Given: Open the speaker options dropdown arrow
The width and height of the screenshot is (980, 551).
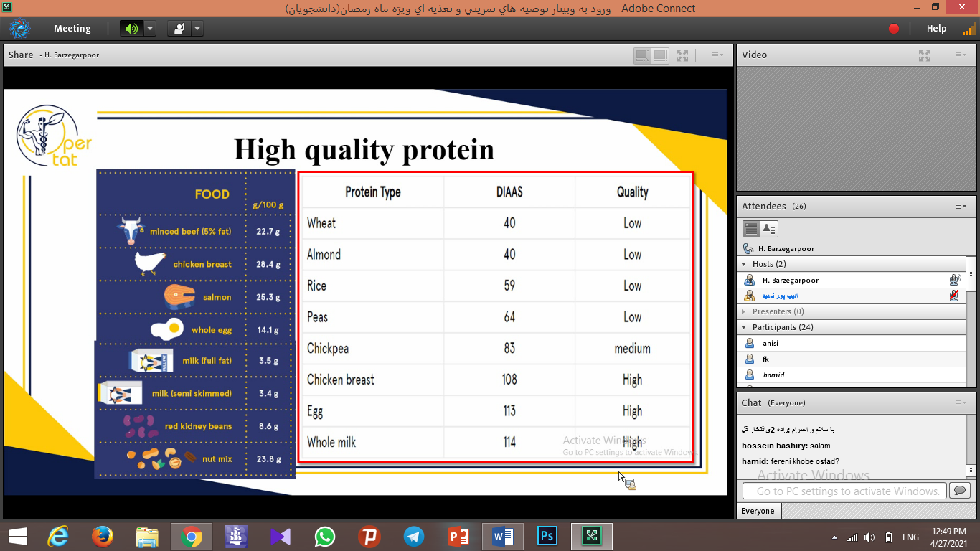Looking at the screenshot, I should pos(150,29).
